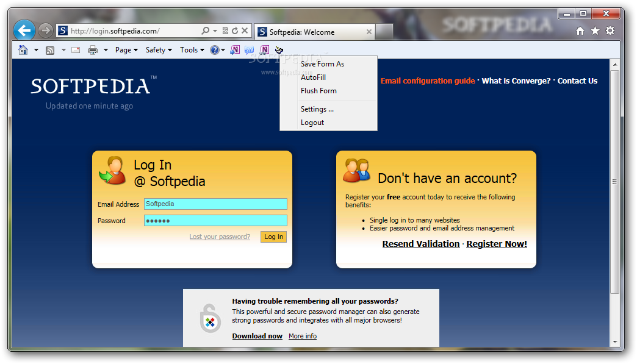Click the site favicon in address bar
637x364 pixels.
63,30
